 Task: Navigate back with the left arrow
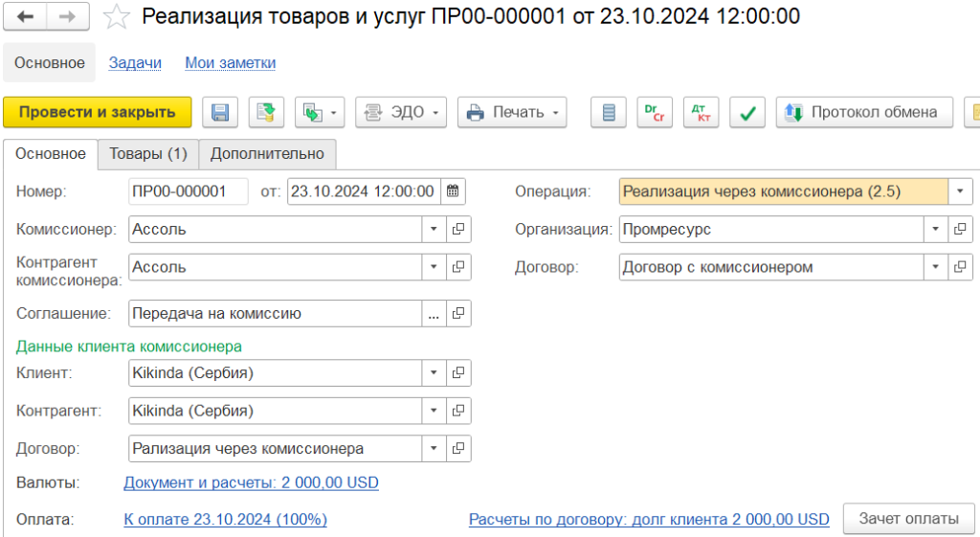pos(26,16)
